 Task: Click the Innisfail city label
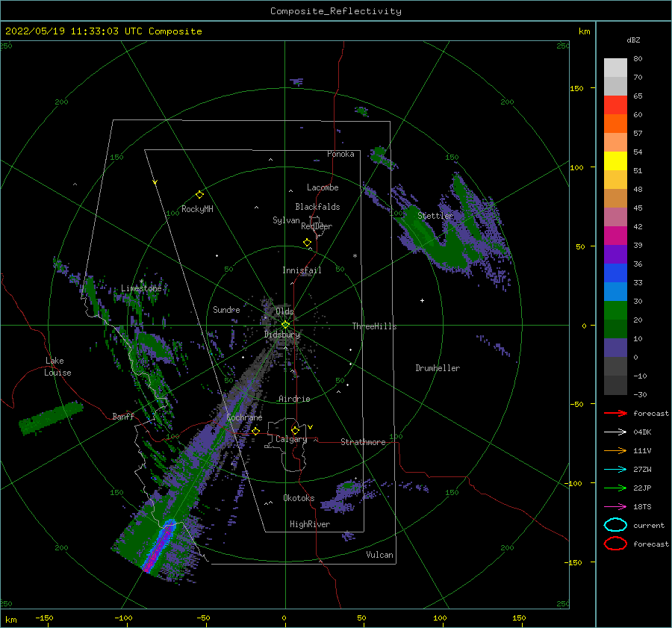coord(302,270)
